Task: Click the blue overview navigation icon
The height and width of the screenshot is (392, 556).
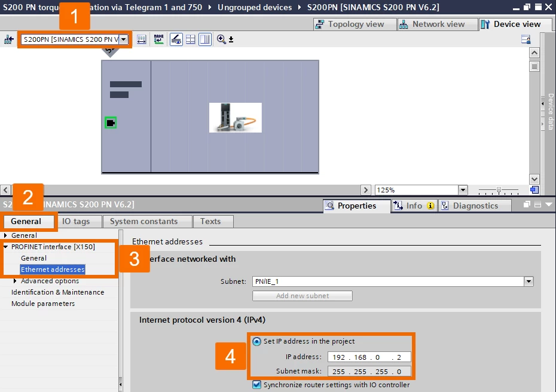Action: [534, 190]
